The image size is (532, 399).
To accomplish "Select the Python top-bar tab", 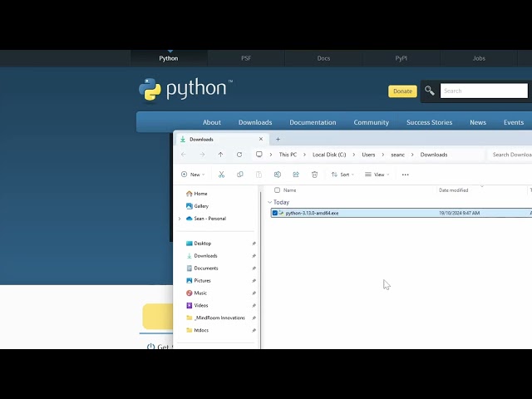I will (x=169, y=58).
